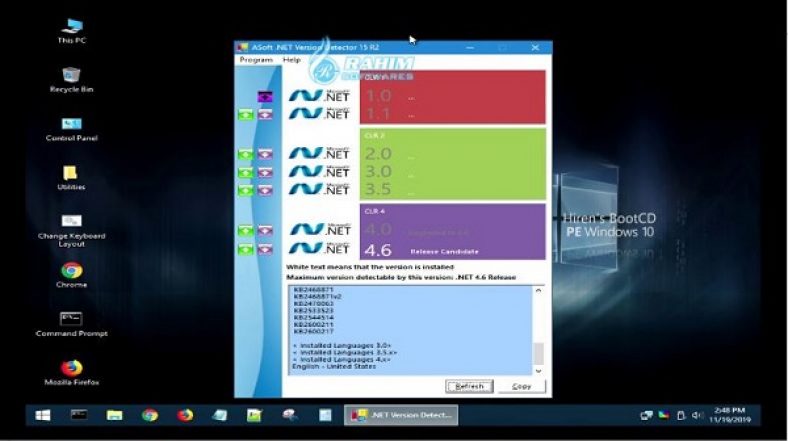The width and height of the screenshot is (788, 441).
Task: Click the Microsoft .NET logo beside version 3.0
Action: [319, 171]
